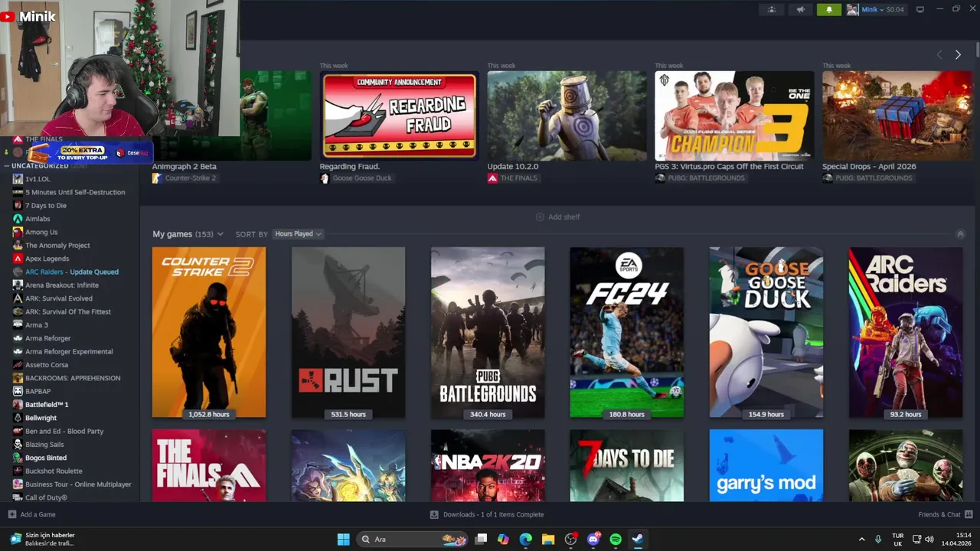Open the Windows Start menu
Viewport: 980px width, 551px height.
pyautogui.click(x=344, y=540)
